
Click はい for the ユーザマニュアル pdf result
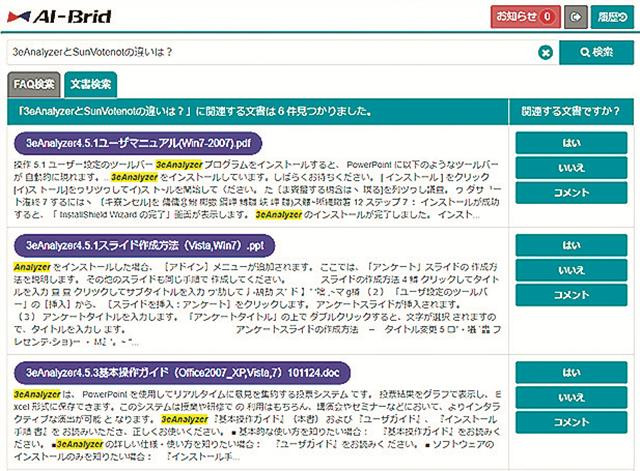571,143
